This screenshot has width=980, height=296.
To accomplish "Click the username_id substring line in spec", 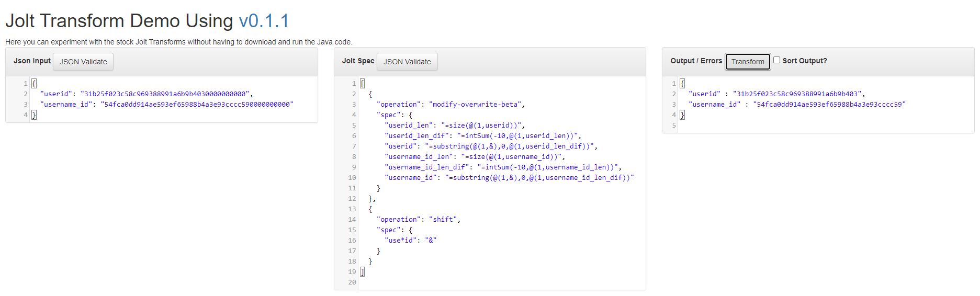I will (509, 178).
